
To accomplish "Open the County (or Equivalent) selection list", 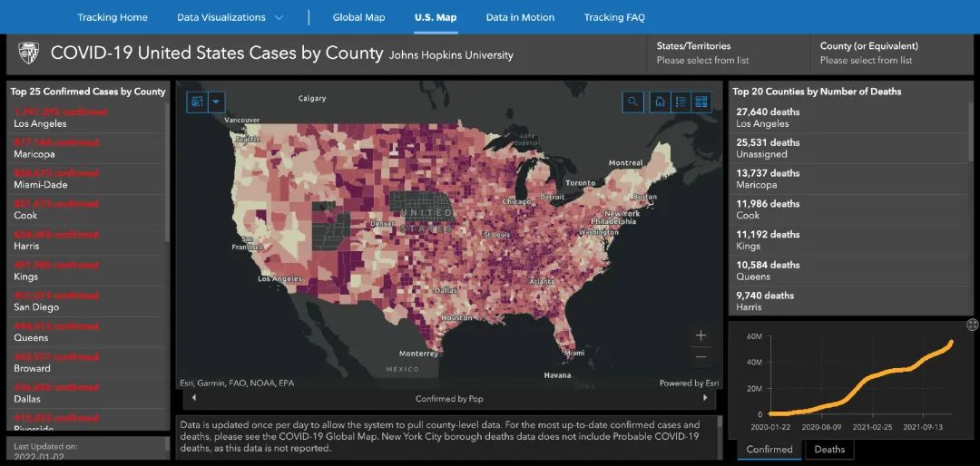I will coord(894,53).
